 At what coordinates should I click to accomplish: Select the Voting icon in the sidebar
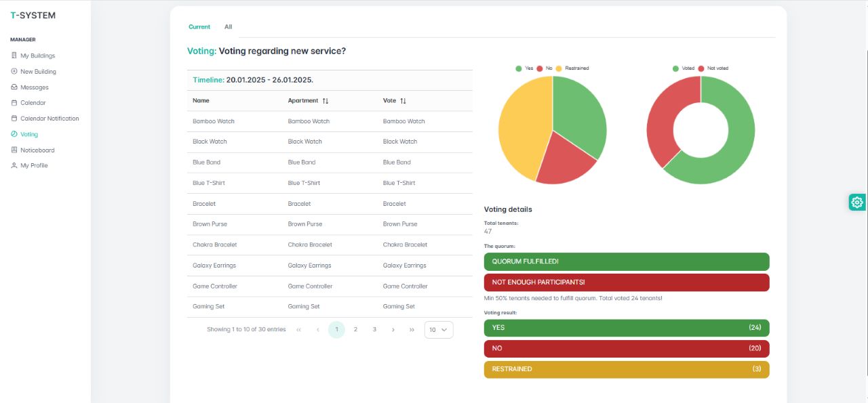click(x=14, y=134)
